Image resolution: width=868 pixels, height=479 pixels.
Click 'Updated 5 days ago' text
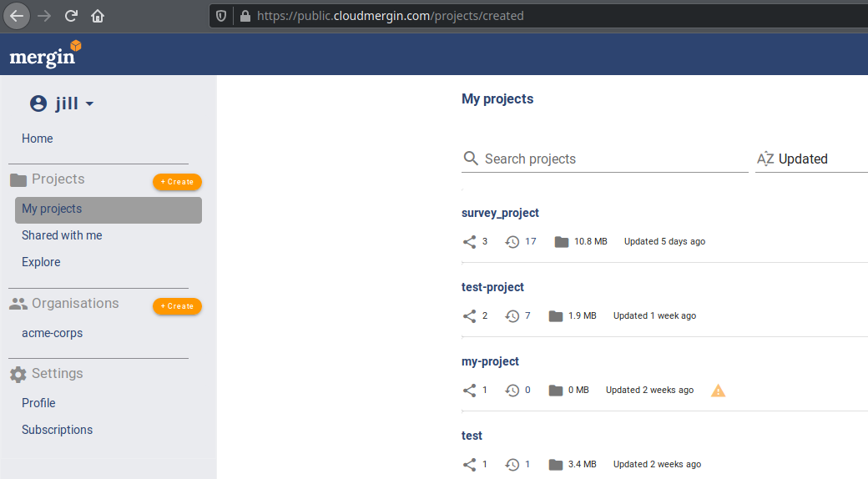point(664,241)
